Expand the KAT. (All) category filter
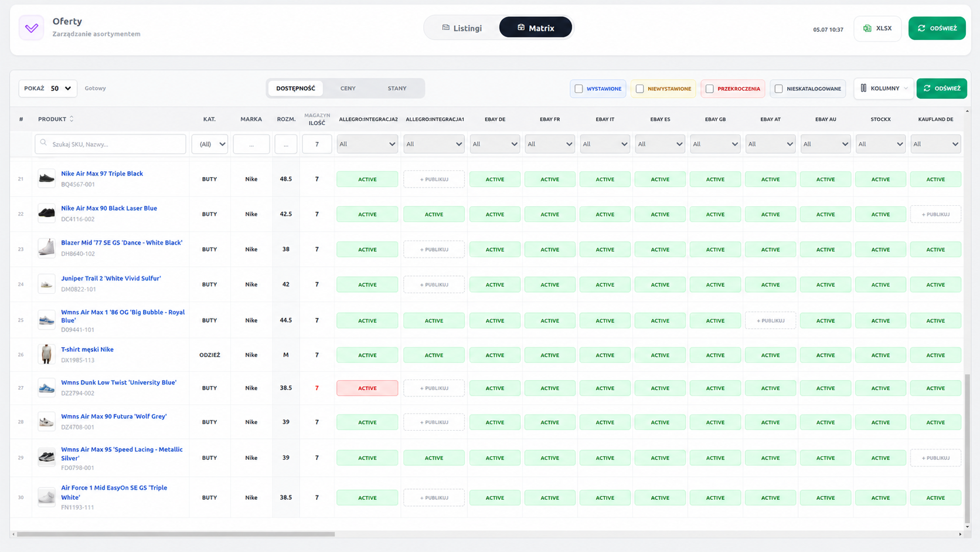Image resolution: width=980 pixels, height=552 pixels. tap(210, 144)
